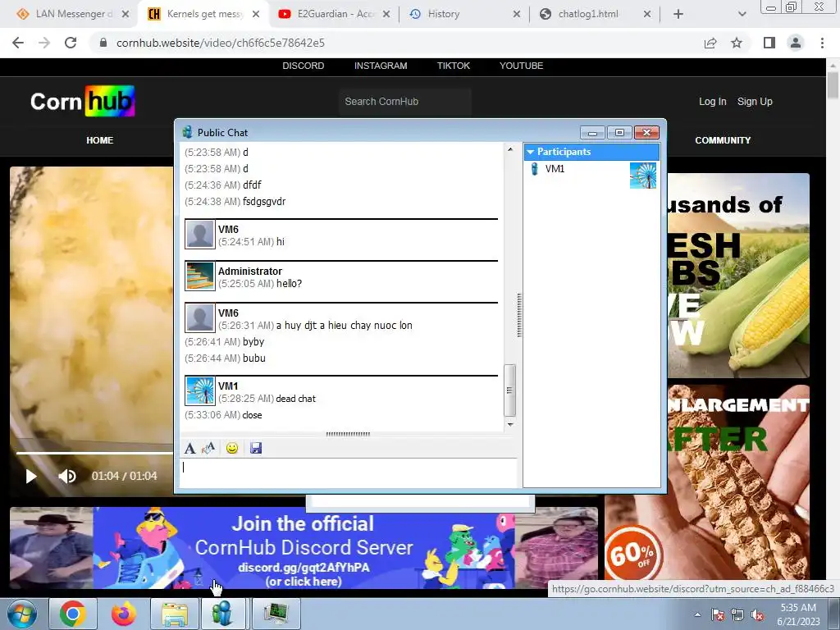Screen dimensions: 840x630
Task: Go to the HOME nav item
Action: click(x=99, y=139)
